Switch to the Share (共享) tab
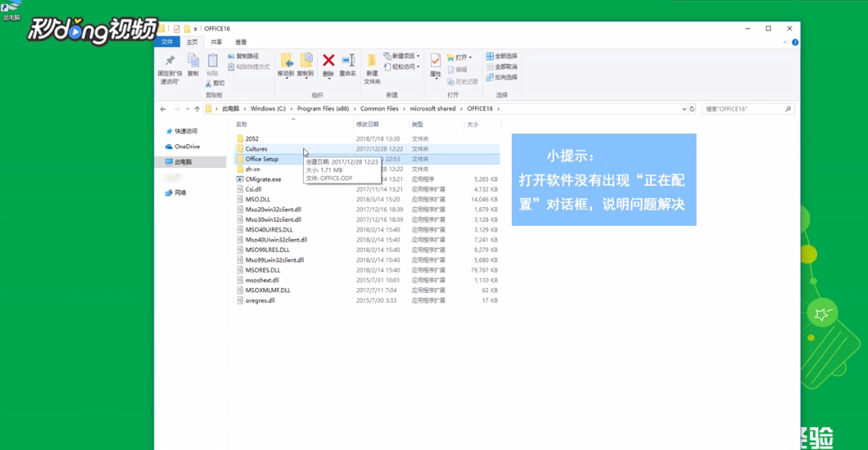The height and width of the screenshot is (450, 868). [216, 42]
